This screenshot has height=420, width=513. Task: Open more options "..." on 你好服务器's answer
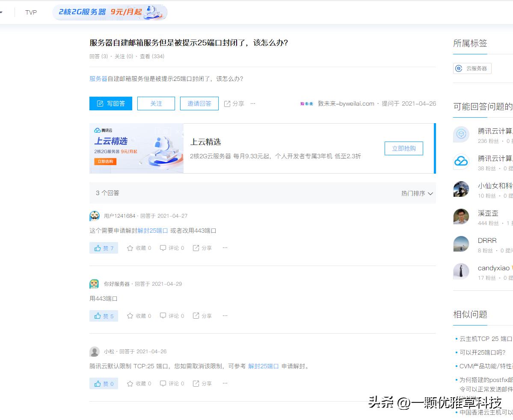pyautogui.click(x=225, y=316)
